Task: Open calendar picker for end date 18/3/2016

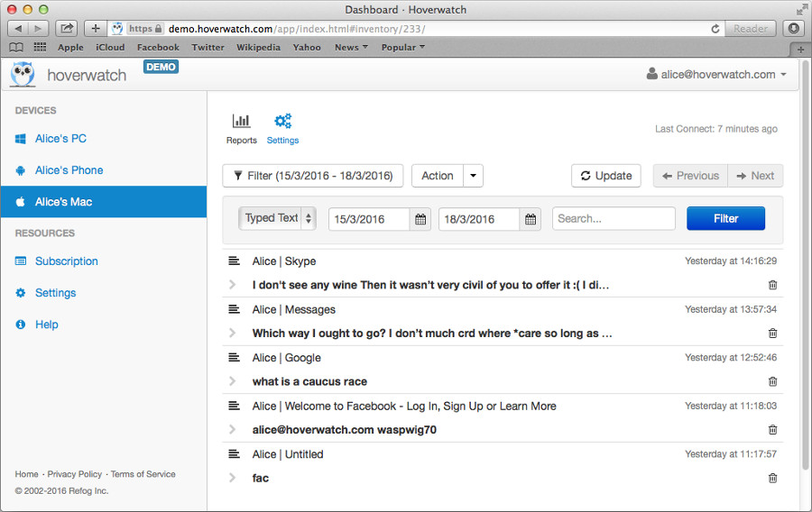Action: tap(531, 219)
